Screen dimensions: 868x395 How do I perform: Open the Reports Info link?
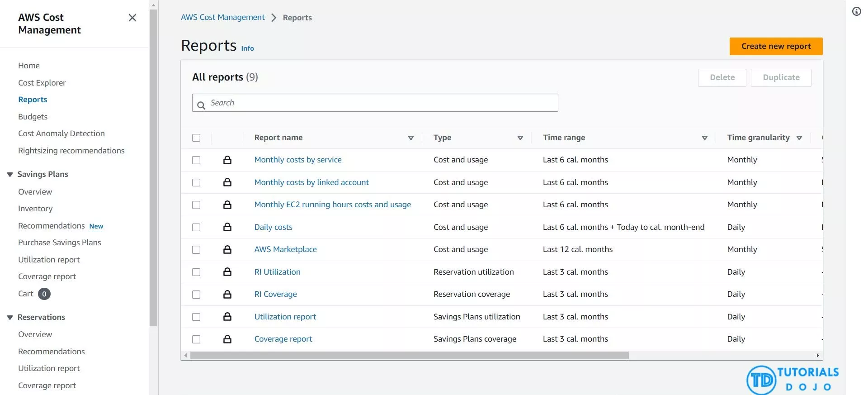(247, 48)
